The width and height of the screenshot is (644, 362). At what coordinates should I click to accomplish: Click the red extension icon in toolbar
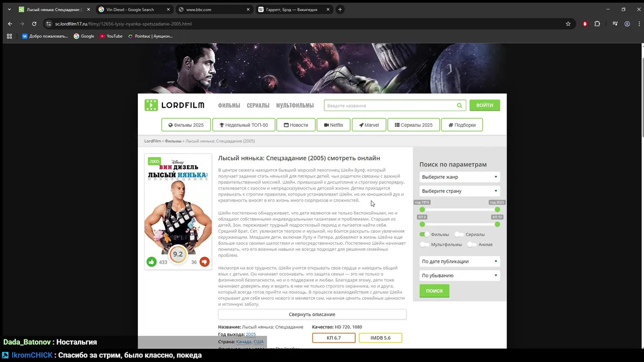coord(585,24)
